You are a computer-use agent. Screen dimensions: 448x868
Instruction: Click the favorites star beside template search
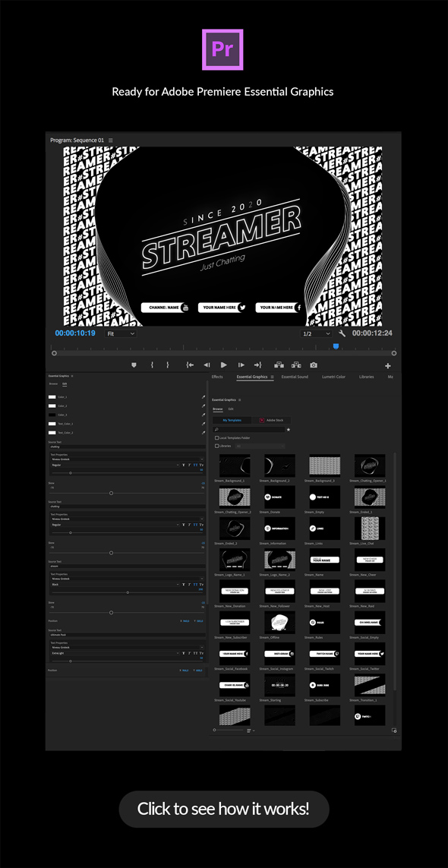pyautogui.click(x=288, y=429)
